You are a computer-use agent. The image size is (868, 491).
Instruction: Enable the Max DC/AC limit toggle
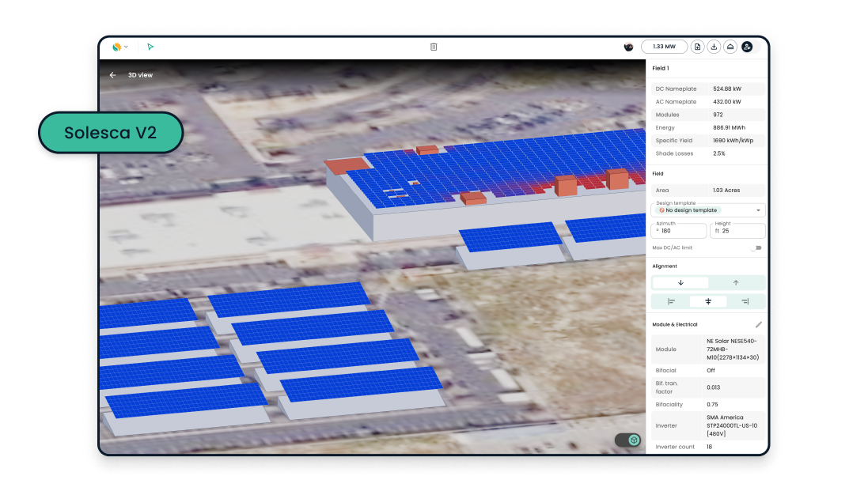(757, 247)
